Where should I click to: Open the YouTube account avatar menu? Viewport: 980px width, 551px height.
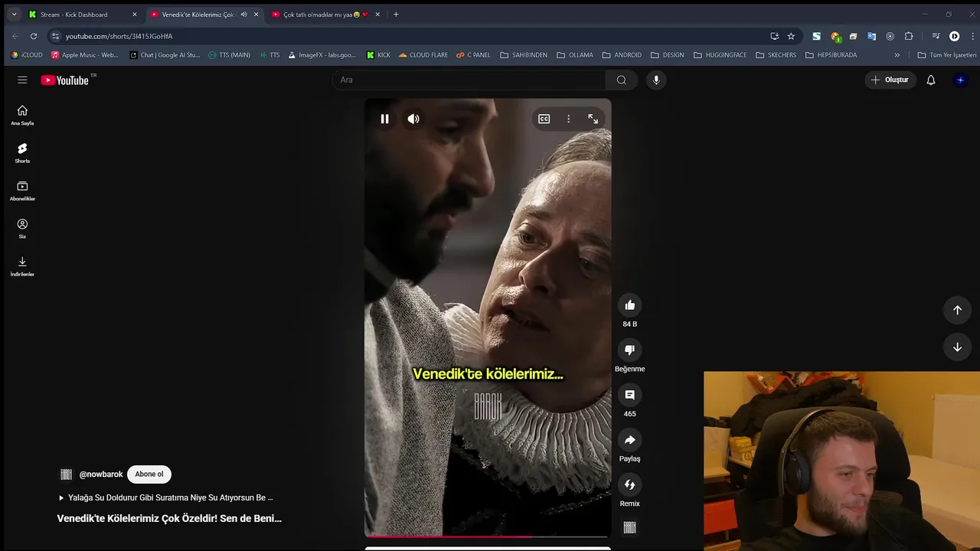(960, 80)
